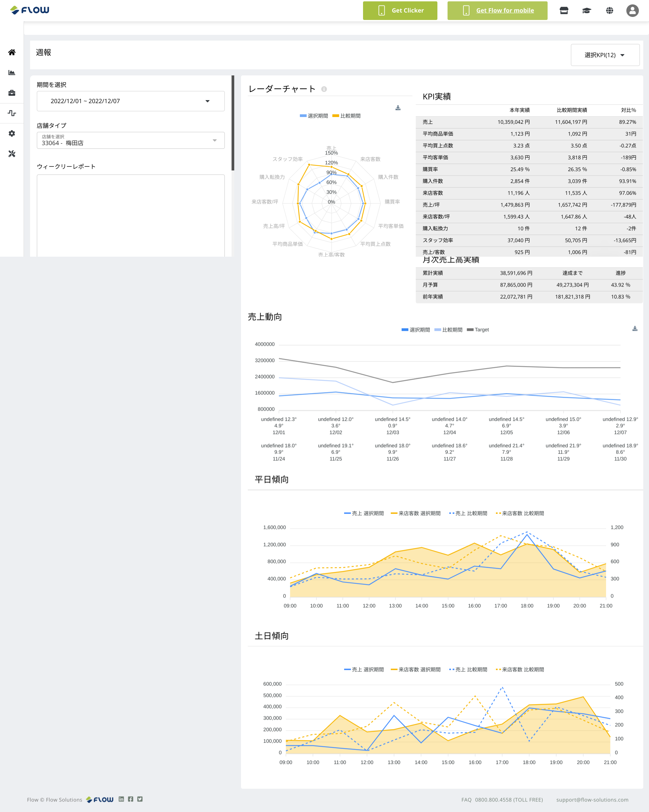
Task: Open the briefcase sidebar icon
Action: (x=12, y=93)
